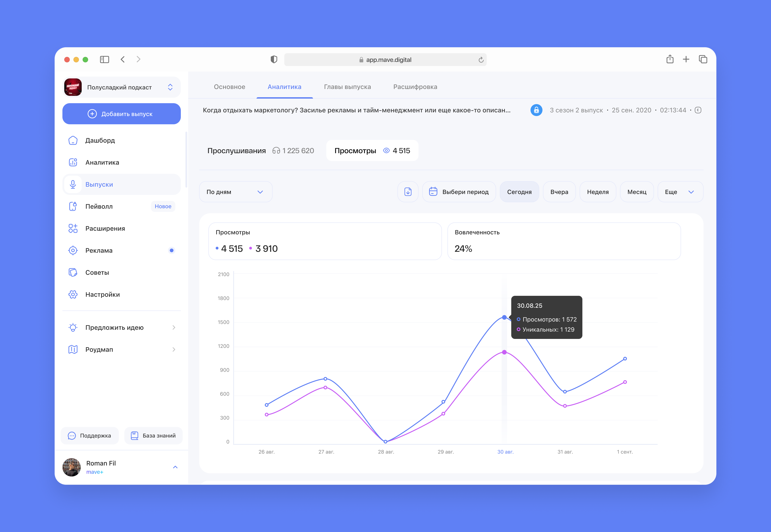
Task: Go forward with the browser forward arrow
Action: 138,59
